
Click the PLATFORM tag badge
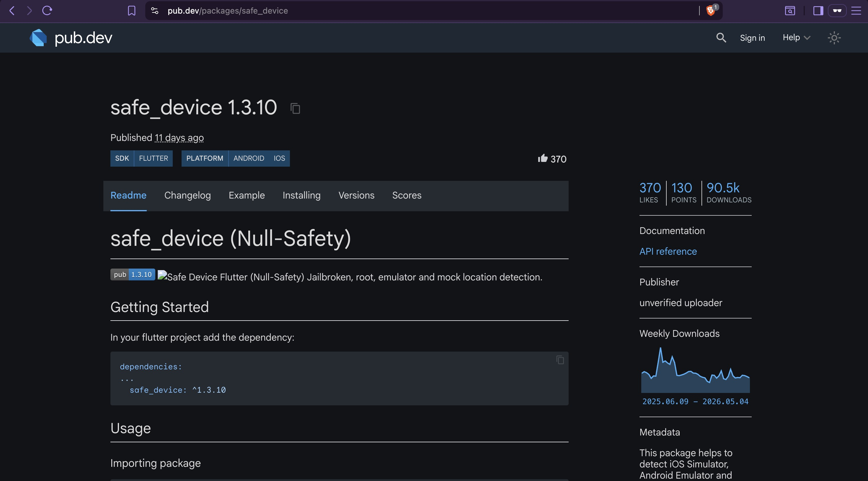click(205, 158)
